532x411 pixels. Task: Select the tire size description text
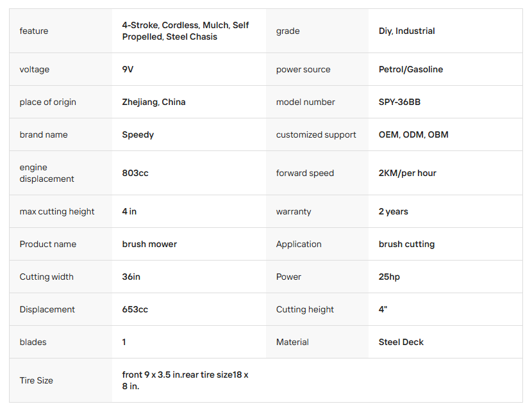185,380
